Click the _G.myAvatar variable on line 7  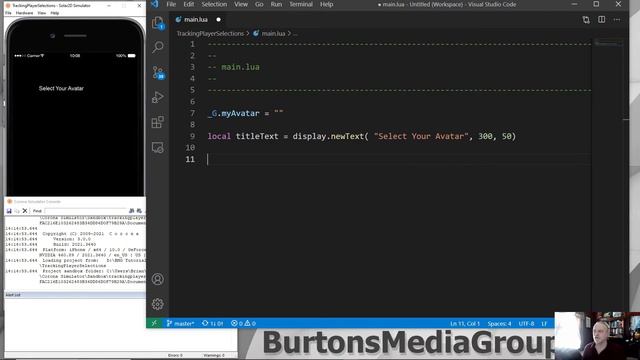coord(233,113)
